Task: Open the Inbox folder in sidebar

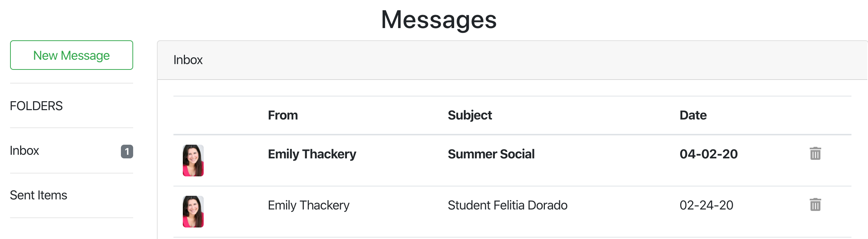Action: point(24,151)
